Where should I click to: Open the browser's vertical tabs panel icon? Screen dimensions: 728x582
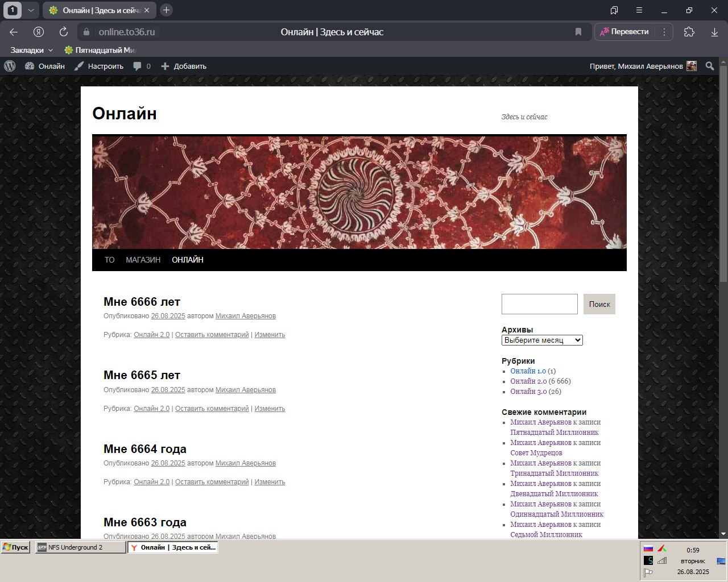click(614, 10)
